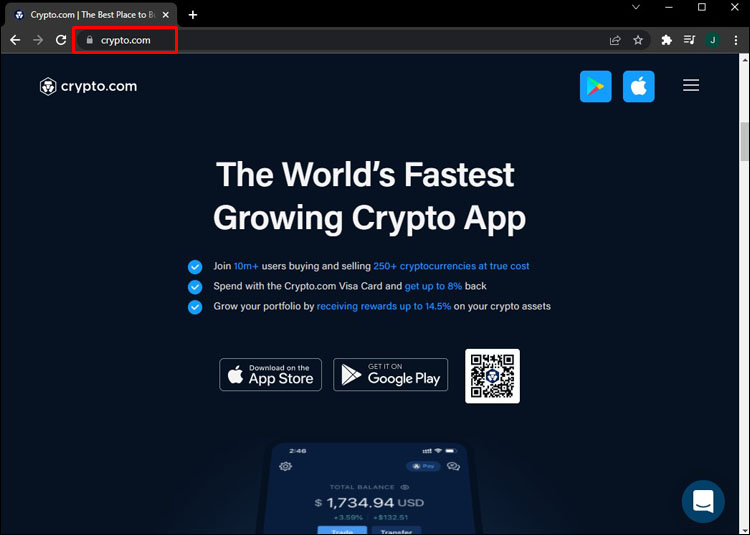750x535 pixels.
Task: Click the settings gear in phone mockup
Action: tap(286, 466)
